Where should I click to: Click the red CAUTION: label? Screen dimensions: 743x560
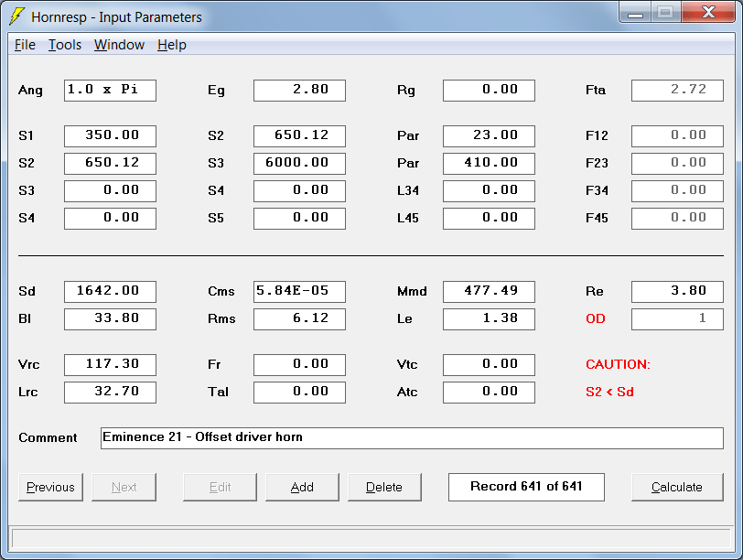click(x=618, y=364)
